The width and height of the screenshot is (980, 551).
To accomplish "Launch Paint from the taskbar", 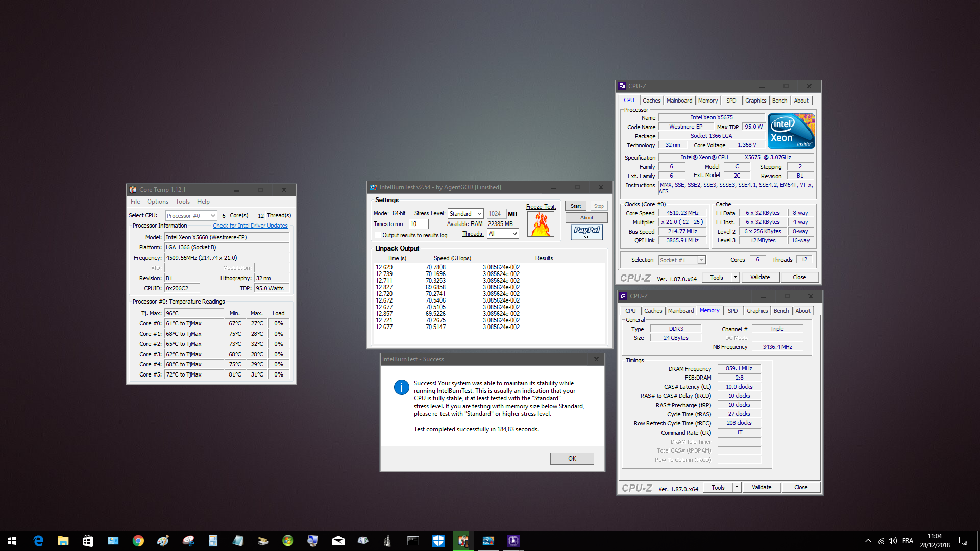I will pos(163,541).
